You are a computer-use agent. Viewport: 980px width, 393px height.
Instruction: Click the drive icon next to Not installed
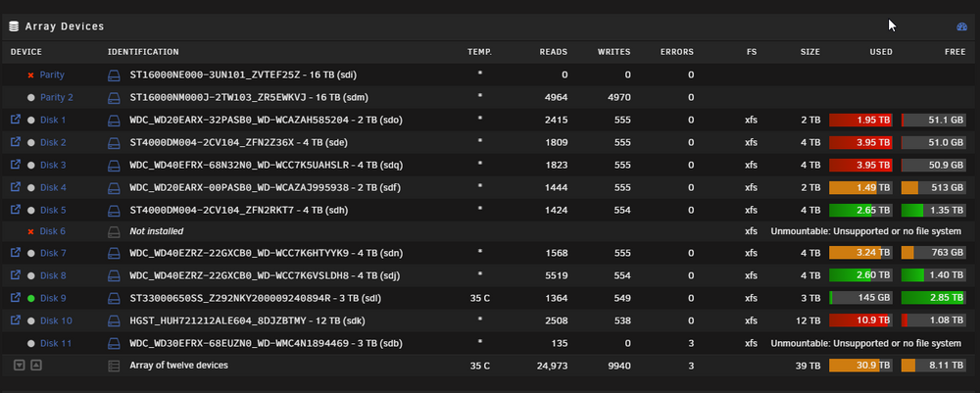113,231
